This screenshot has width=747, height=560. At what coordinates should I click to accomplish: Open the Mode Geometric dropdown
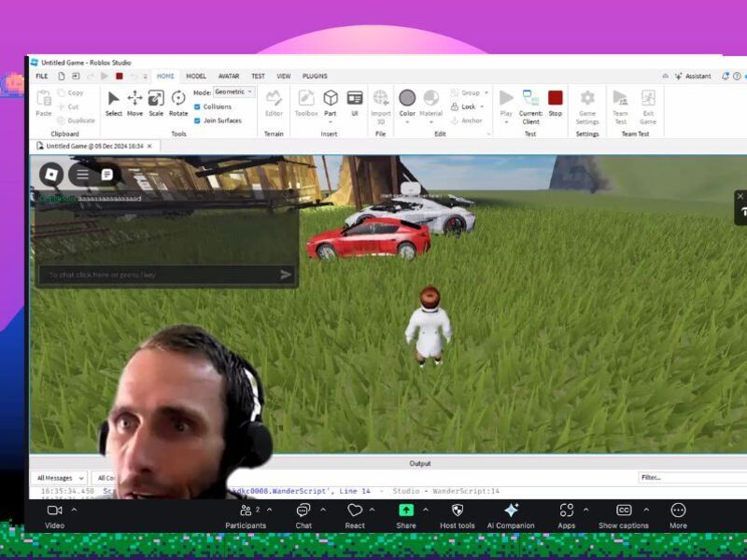233,91
